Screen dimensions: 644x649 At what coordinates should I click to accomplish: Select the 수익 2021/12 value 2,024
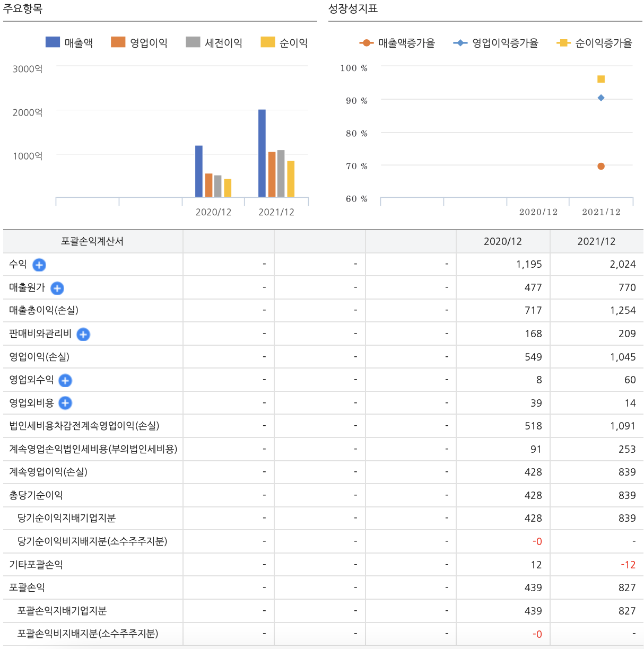point(623,264)
